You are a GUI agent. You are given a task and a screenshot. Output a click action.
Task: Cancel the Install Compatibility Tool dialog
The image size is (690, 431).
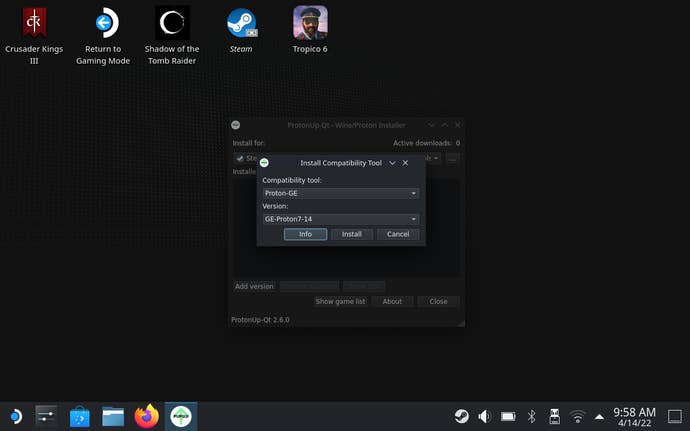pos(398,234)
